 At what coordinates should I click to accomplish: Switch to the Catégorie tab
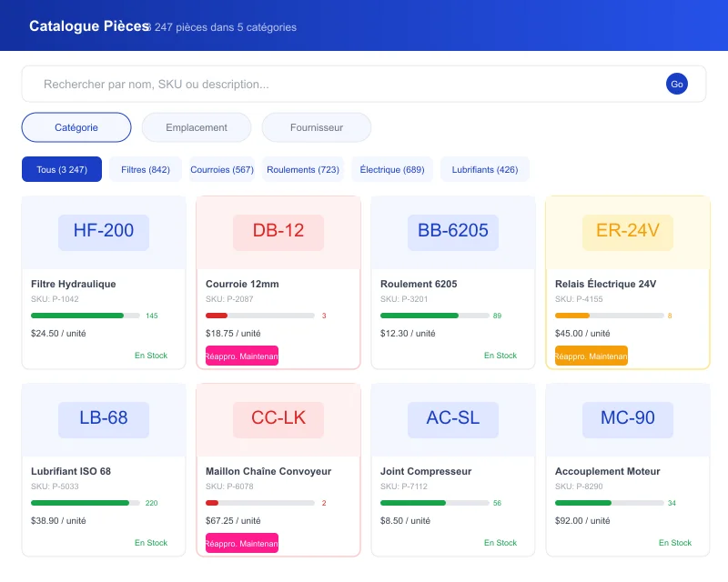pyautogui.click(x=76, y=127)
